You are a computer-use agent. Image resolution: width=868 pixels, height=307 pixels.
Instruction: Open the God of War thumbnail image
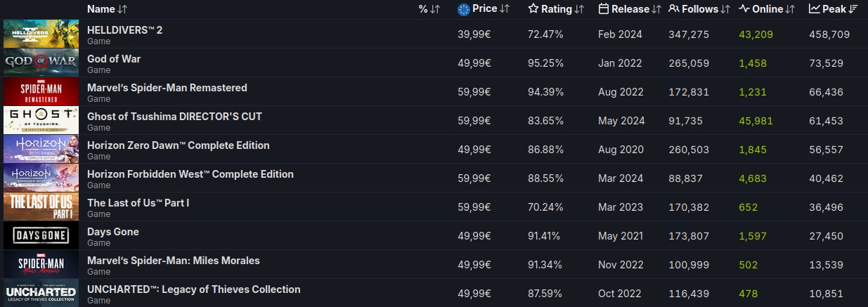(40, 63)
